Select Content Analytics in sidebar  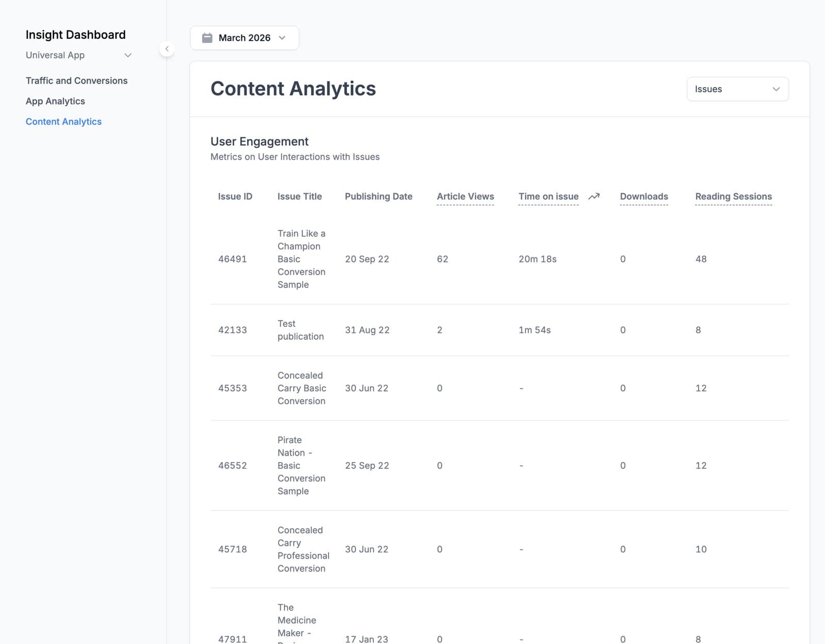pos(63,122)
